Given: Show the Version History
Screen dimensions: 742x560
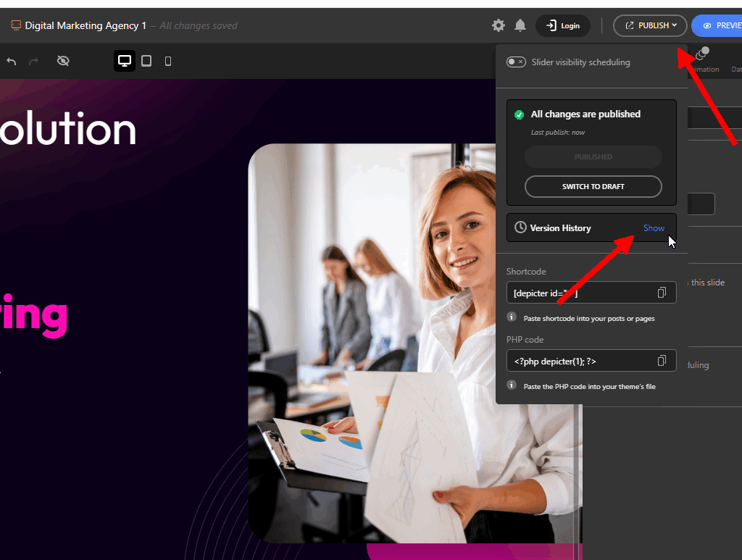Looking at the screenshot, I should (654, 228).
